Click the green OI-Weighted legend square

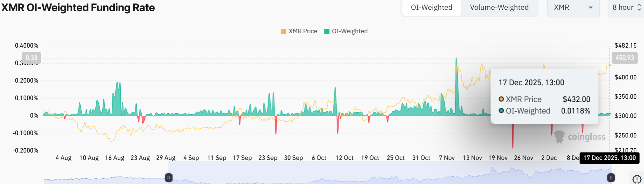(x=327, y=31)
